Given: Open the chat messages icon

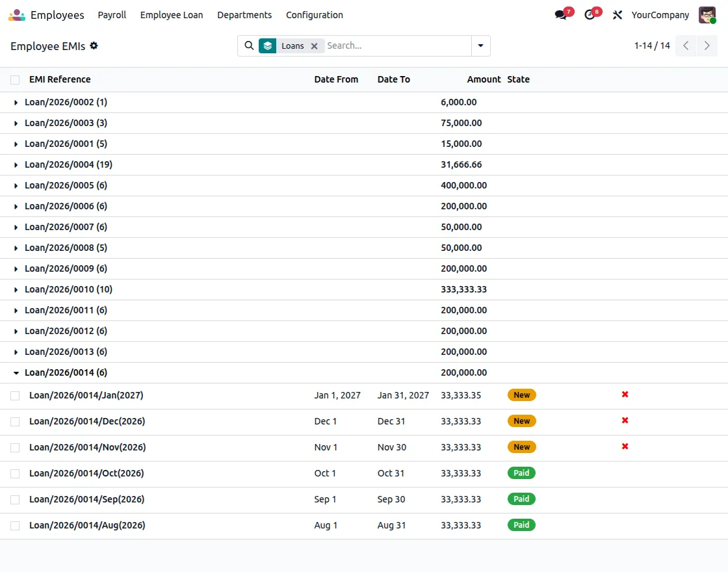Looking at the screenshot, I should click(x=561, y=15).
